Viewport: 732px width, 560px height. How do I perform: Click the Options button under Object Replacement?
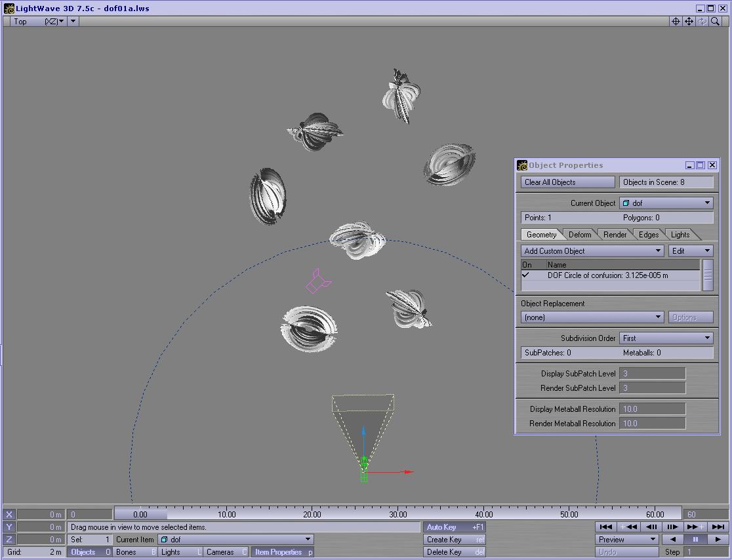691,317
